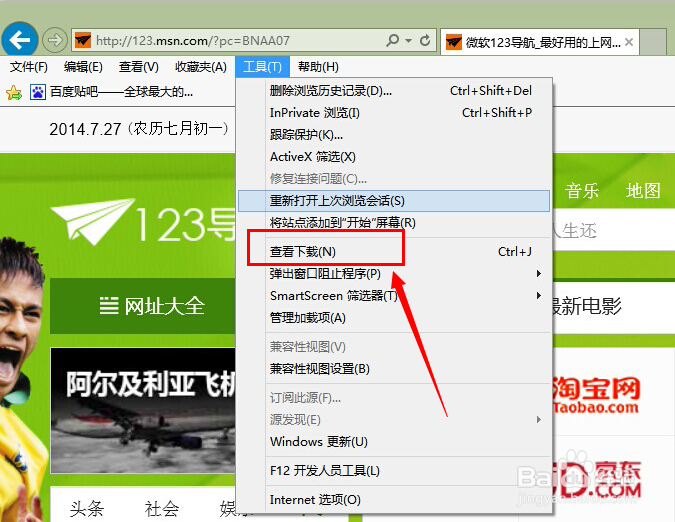The height and width of the screenshot is (522, 675).
Task: Click the MSN site icon in address bar
Action: tap(83, 41)
